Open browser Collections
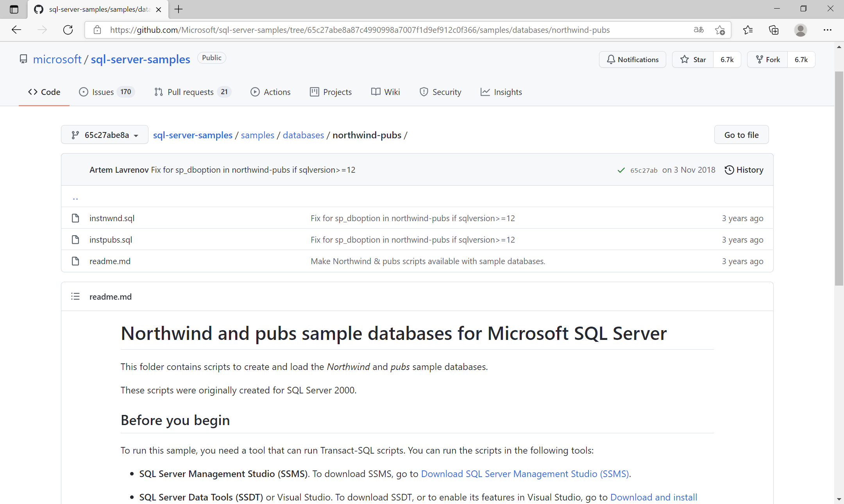 (774, 30)
